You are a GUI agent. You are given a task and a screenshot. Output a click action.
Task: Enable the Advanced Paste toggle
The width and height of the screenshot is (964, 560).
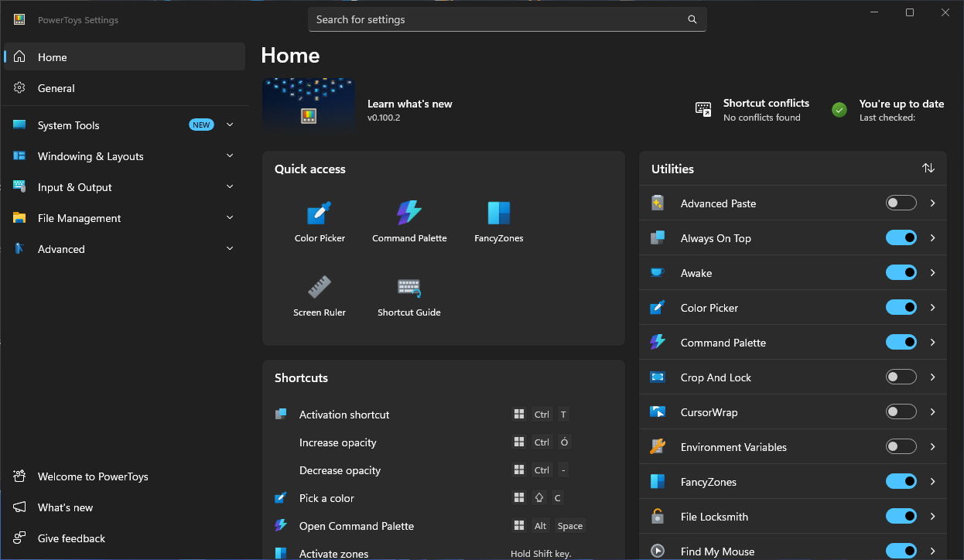pos(901,203)
